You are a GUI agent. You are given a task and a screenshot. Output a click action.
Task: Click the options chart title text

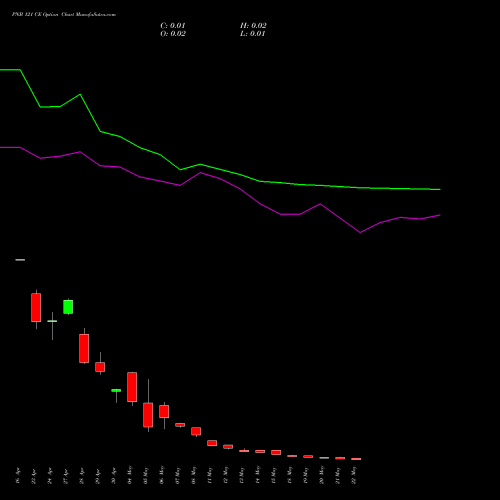[64, 15]
